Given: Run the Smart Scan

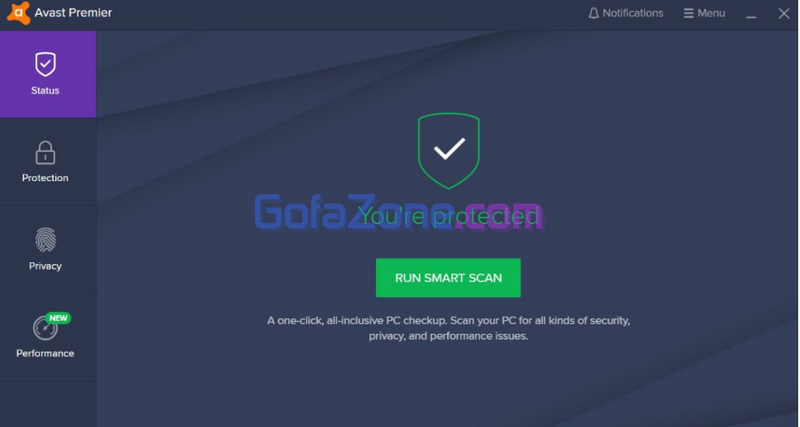Looking at the screenshot, I should pos(448,278).
